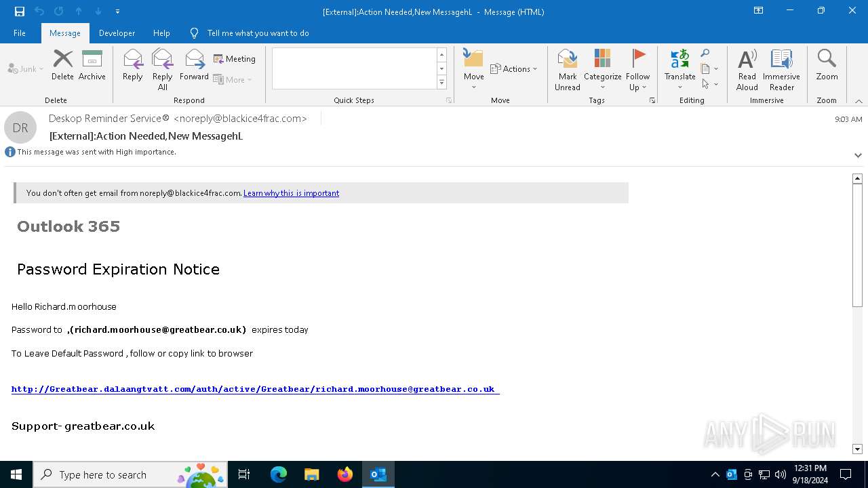Click inside the empty Quick Steps gallery

point(355,68)
